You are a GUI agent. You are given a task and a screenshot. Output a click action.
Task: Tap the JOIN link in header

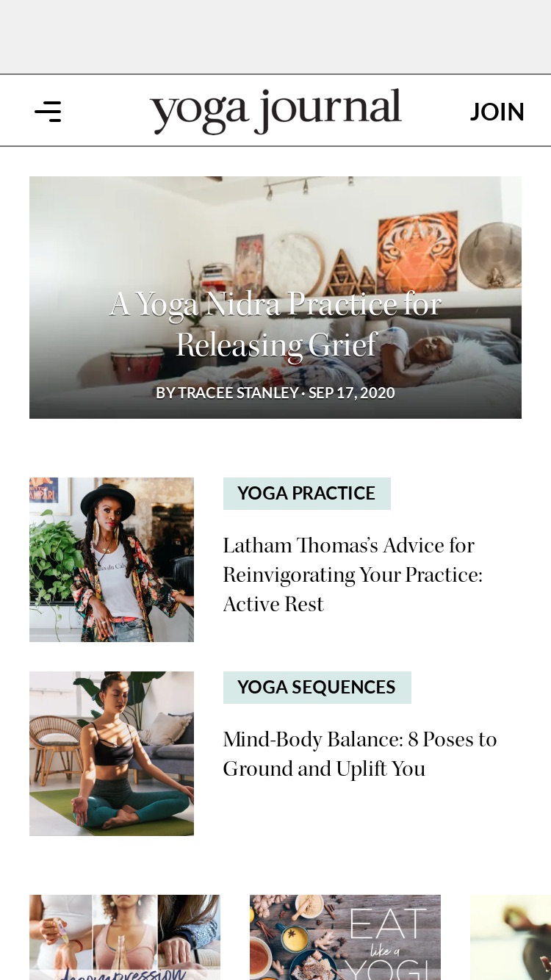[497, 112]
